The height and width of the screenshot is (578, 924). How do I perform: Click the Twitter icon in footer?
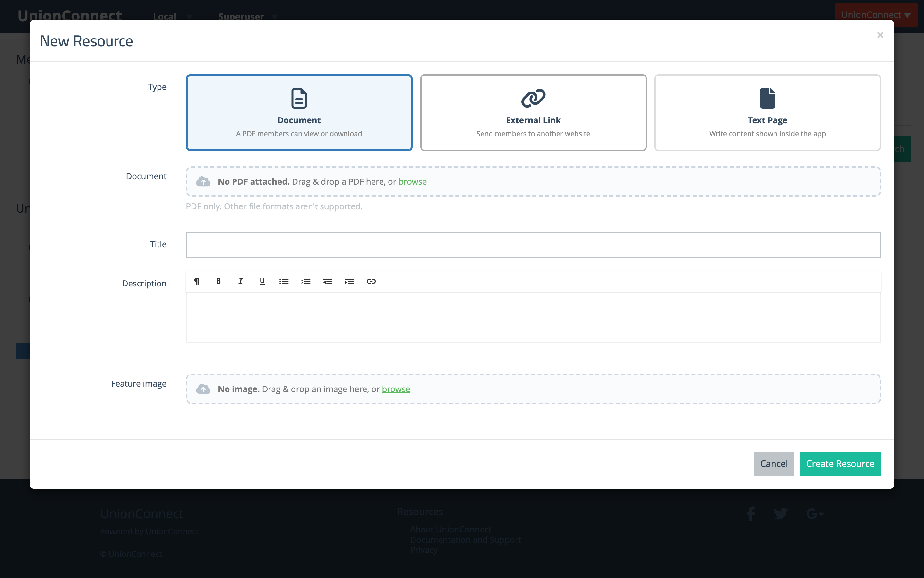[x=781, y=513]
